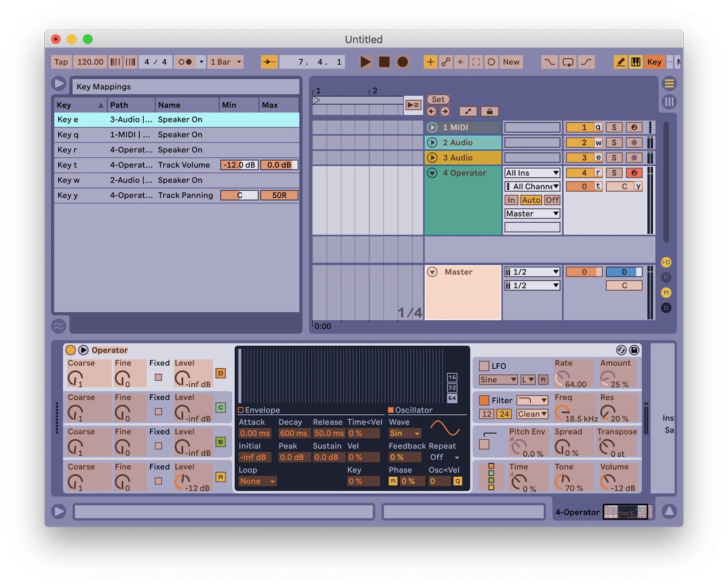
Task: Open the oscillator Wave Sin dropdown
Action: pyautogui.click(x=405, y=434)
